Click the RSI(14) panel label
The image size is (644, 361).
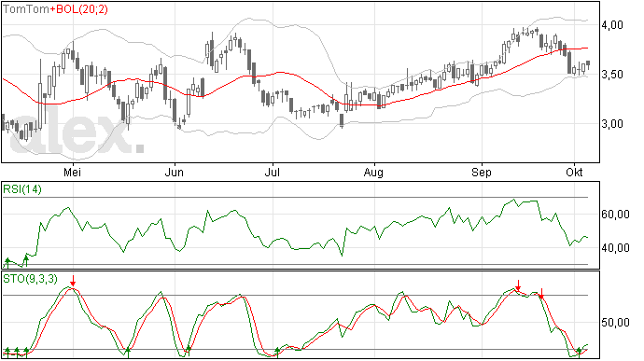22,189
